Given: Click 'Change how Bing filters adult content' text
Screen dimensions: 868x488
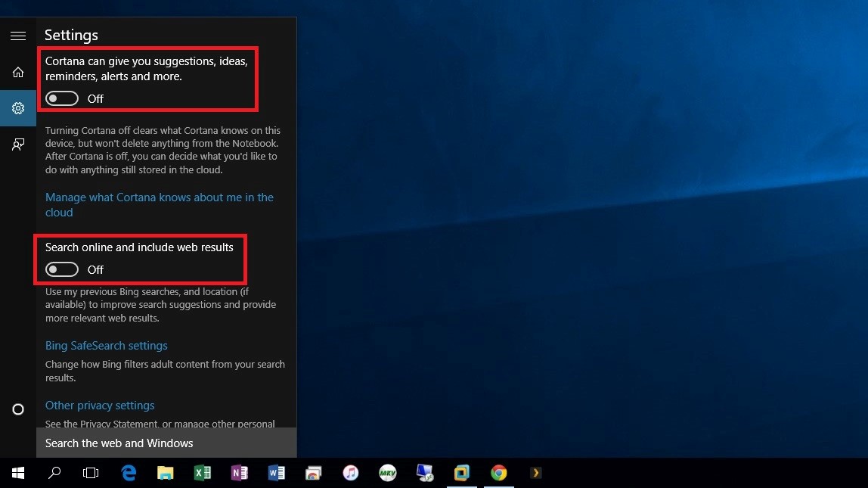Looking at the screenshot, I should (x=165, y=371).
